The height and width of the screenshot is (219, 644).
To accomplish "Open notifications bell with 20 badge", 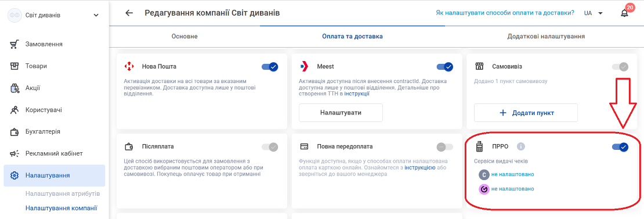I will pos(625,13).
